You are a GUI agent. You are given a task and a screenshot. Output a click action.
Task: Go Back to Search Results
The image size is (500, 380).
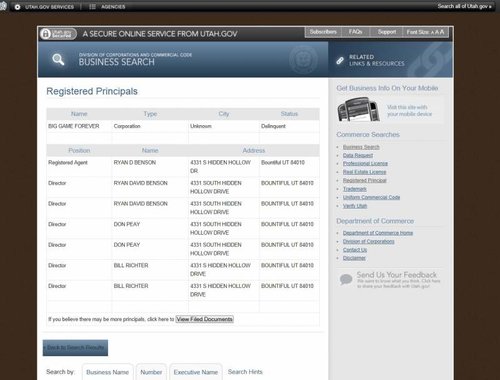75,348
